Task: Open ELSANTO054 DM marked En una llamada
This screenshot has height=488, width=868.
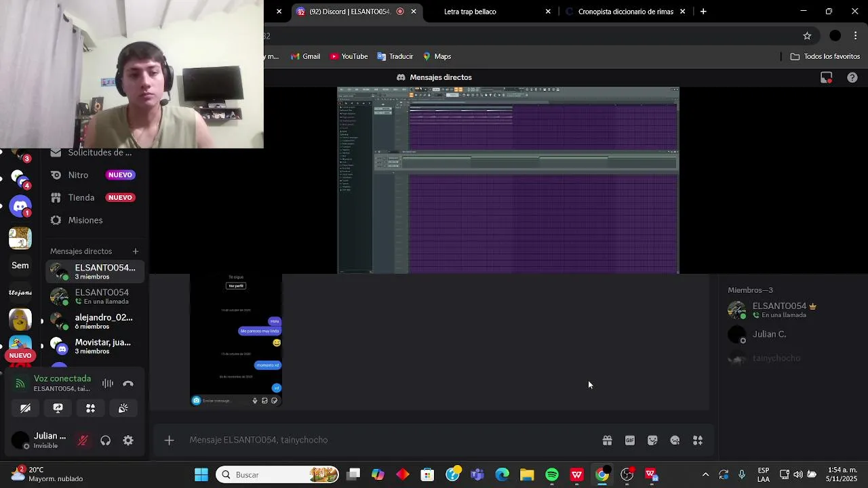Action: 95,297
